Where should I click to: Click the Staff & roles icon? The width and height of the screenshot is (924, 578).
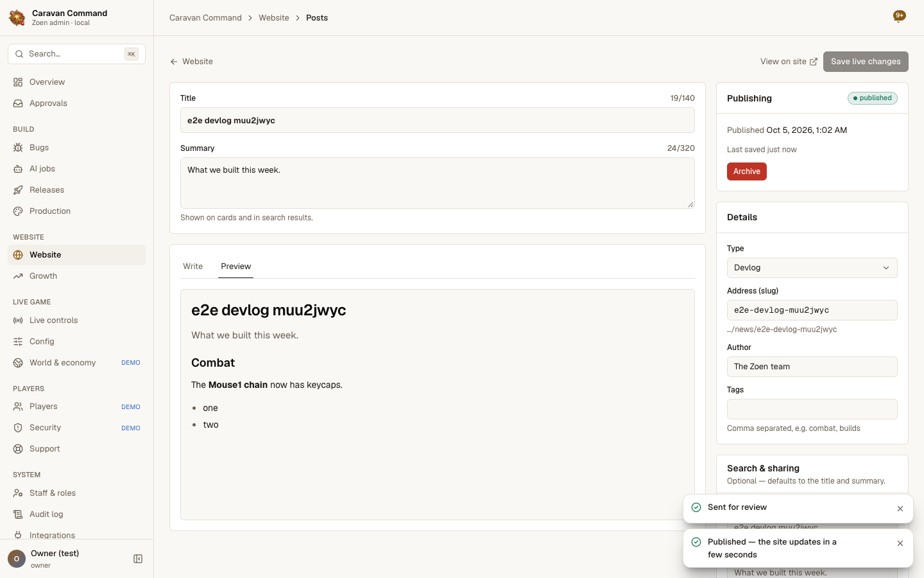[x=18, y=493]
